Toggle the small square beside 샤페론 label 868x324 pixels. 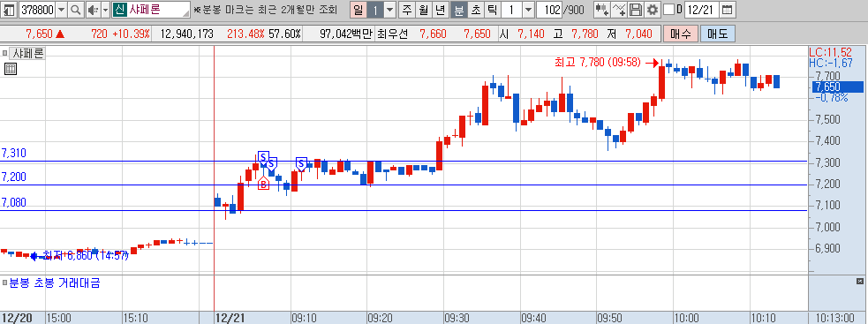coord(5,54)
